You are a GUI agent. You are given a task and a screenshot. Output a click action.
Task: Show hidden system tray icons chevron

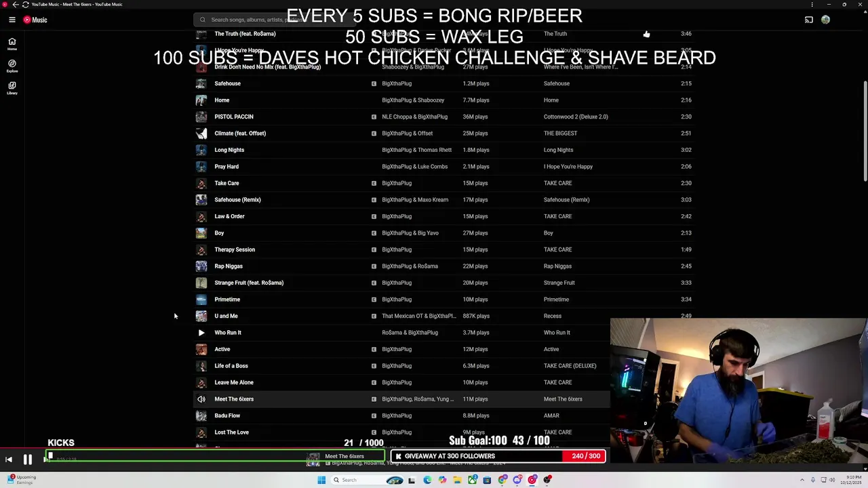click(802, 480)
